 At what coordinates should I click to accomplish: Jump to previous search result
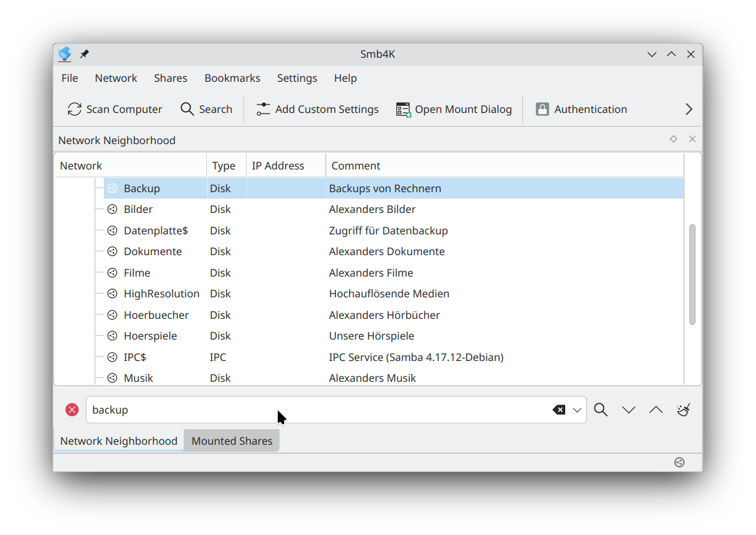[x=656, y=410]
